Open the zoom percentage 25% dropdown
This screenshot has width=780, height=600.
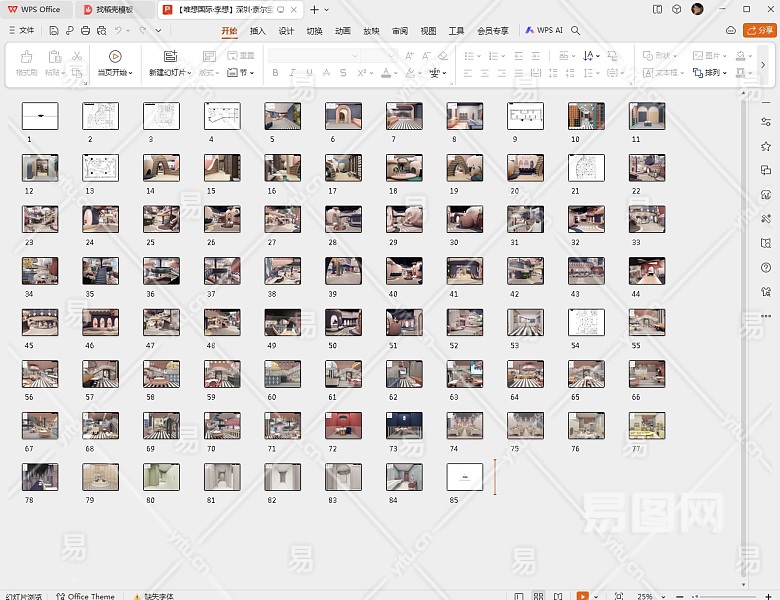click(x=649, y=595)
